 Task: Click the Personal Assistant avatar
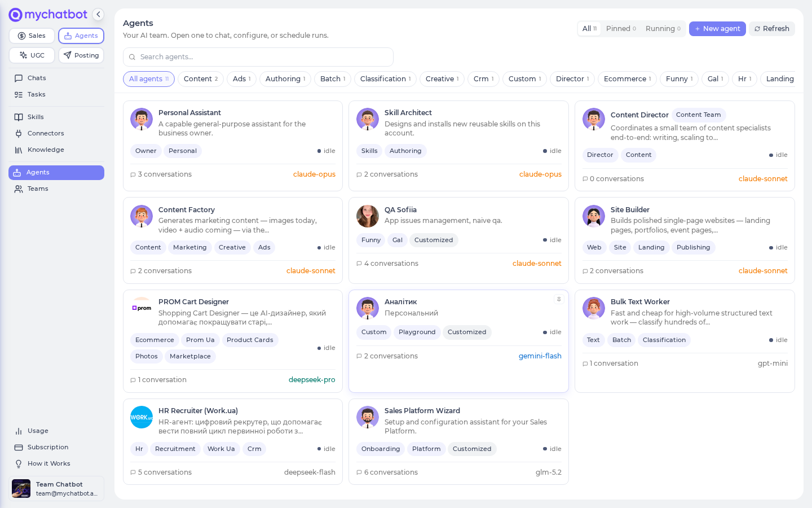(142, 119)
